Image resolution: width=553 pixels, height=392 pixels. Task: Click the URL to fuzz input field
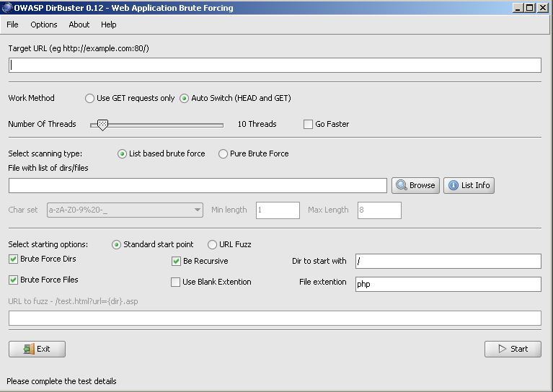[x=275, y=318]
